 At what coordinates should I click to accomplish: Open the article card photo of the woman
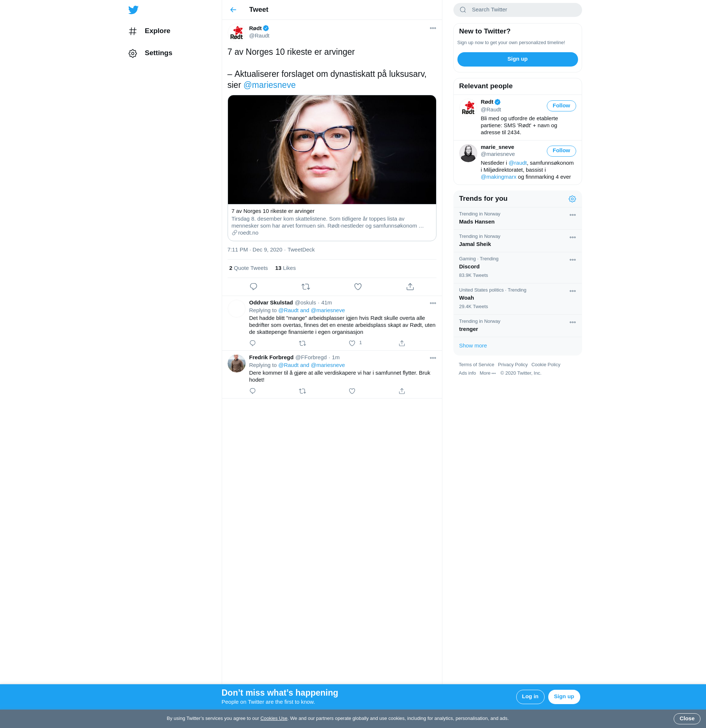point(332,150)
